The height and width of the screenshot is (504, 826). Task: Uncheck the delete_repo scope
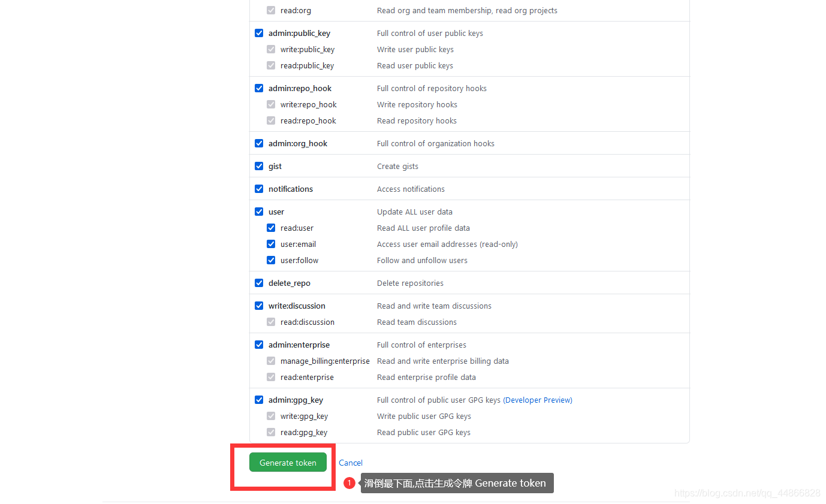259,282
